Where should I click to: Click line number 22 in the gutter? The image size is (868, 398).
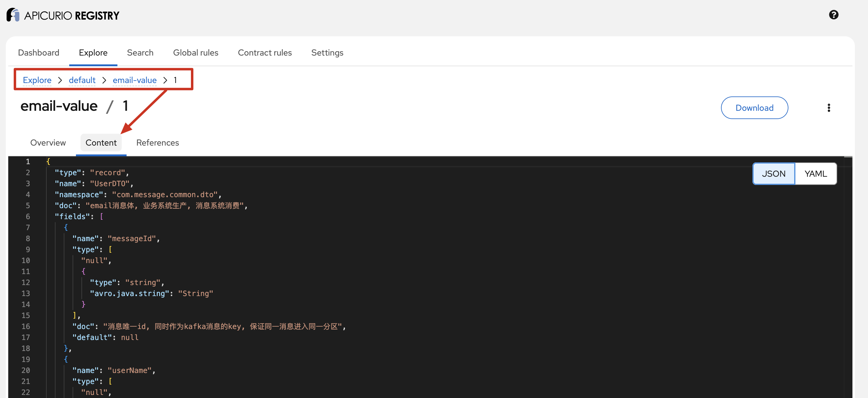pos(26,392)
